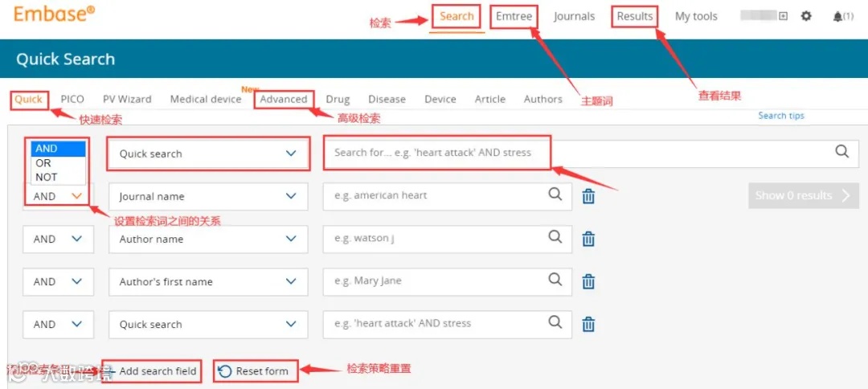Select NOT in the open operator list

coord(58,177)
